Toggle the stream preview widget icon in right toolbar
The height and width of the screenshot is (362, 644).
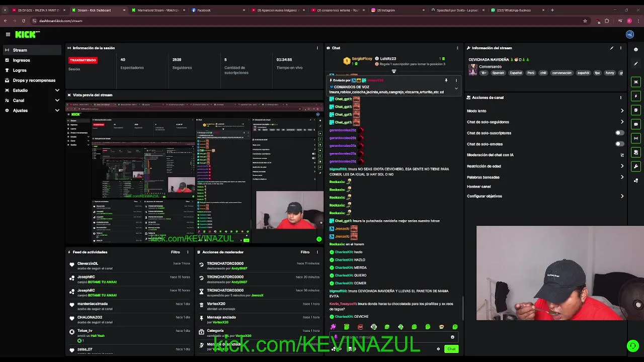(636, 82)
